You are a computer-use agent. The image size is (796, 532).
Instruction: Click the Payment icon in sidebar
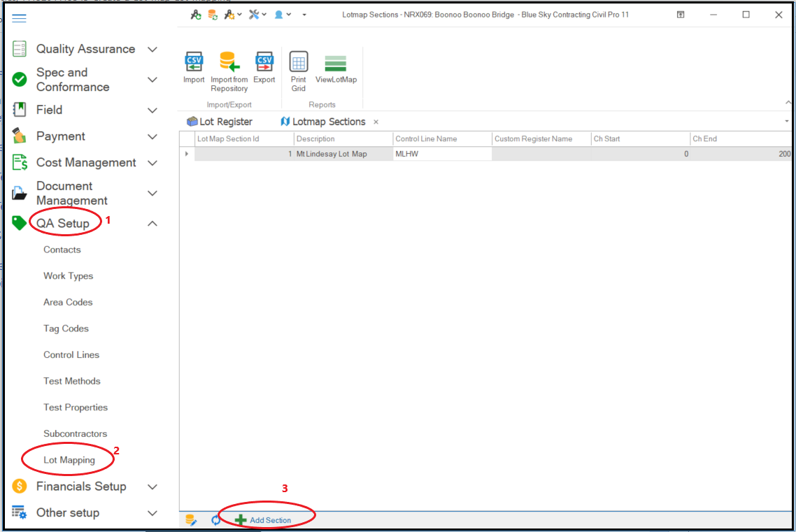click(20, 136)
